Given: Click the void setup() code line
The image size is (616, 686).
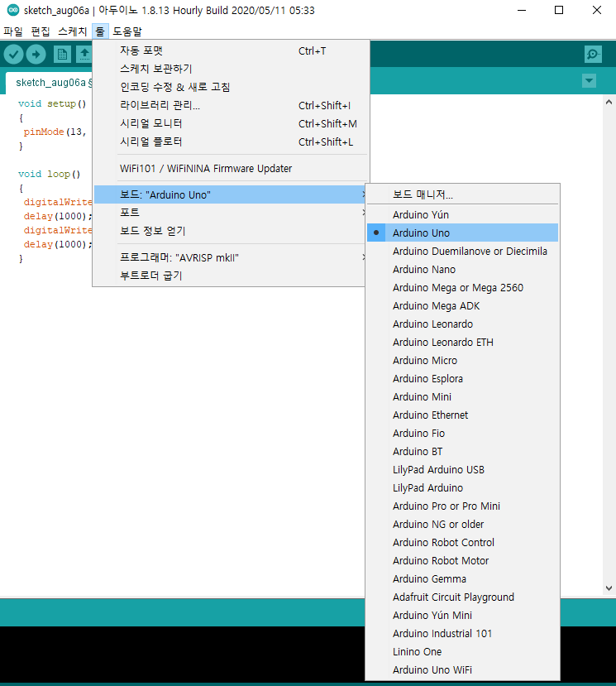Looking at the screenshot, I should click(x=52, y=103).
